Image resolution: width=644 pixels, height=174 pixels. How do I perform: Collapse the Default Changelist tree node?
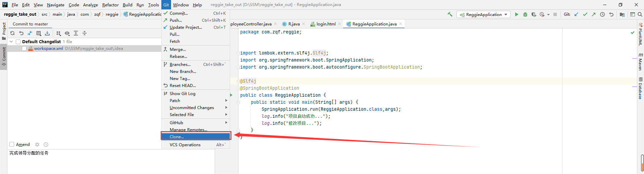(11, 41)
